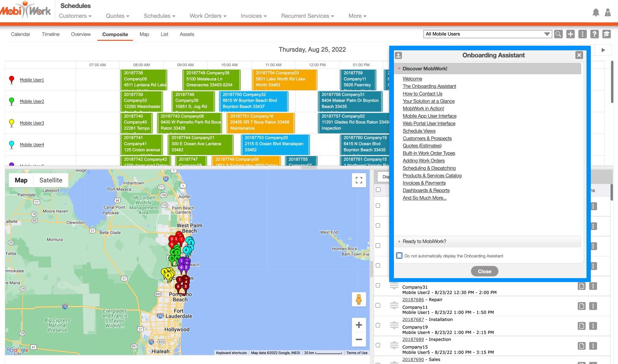Zoom in on the map
Image resolution: width=618 pixels, height=364 pixels.
[359, 325]
